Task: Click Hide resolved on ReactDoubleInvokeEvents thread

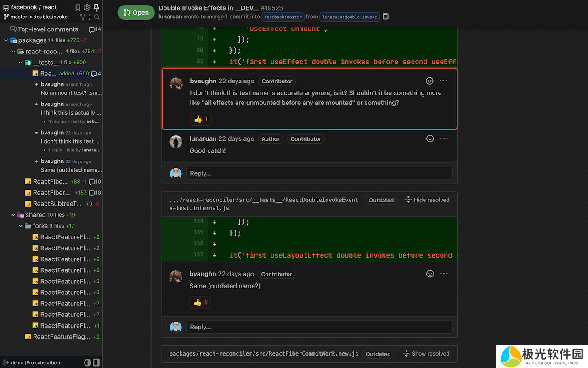Action: click(x=427, y=200)
